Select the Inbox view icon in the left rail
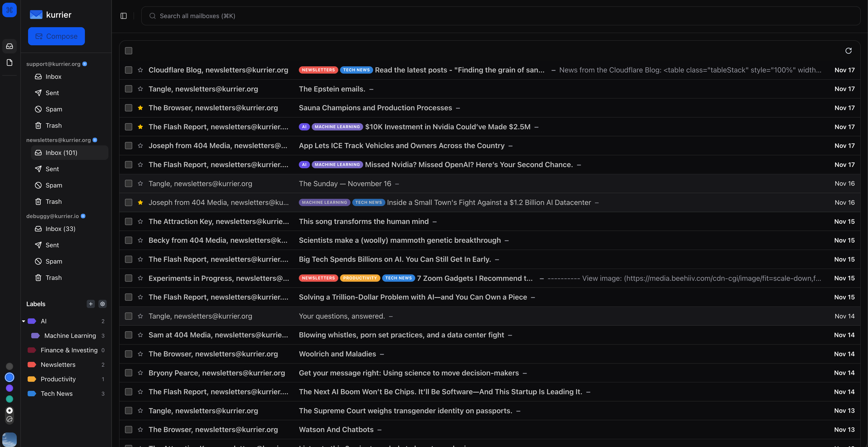Screen dimensions: 868x447 coord(10,46)
